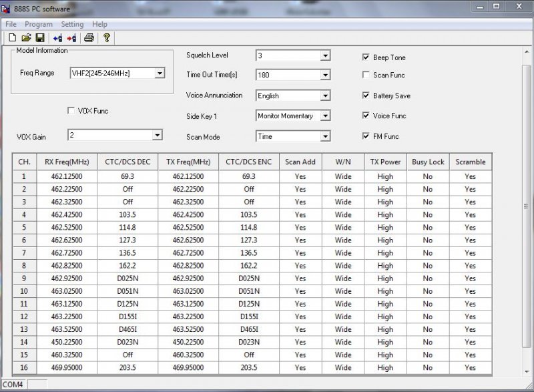Uncheck the Battery Save option
Image resolution: width=534 pixels, height=392 pixels.
coord(366,95)
